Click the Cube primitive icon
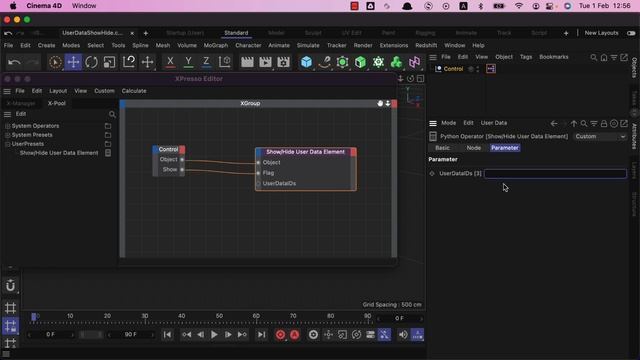Viewport: 640px width, 360px height. (306, 62)
